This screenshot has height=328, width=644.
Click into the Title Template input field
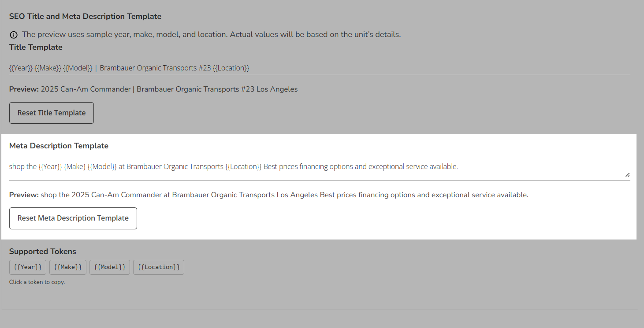click(319, 68)
